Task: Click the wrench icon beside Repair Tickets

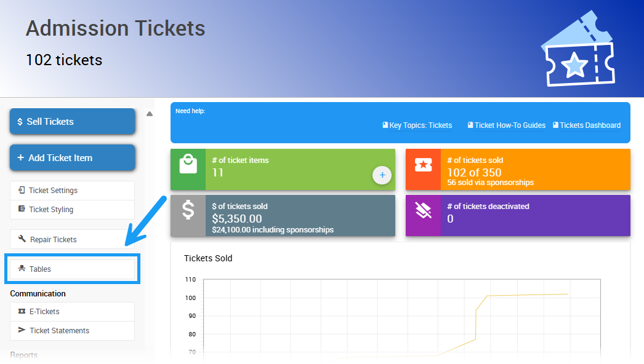Action: pos(22,239)
